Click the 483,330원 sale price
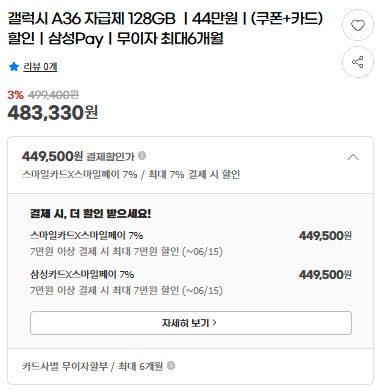The height and width of the screenshot is (392, 389). click(x=53, y=113)
